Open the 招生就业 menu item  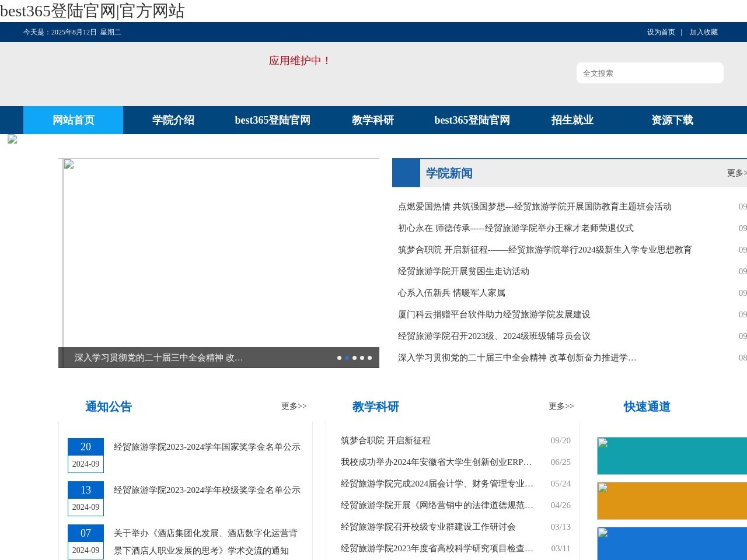click(573, 120)
